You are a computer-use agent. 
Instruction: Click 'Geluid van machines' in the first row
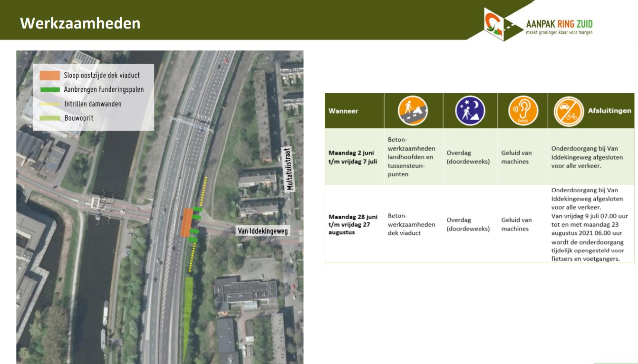click(517, 157)
